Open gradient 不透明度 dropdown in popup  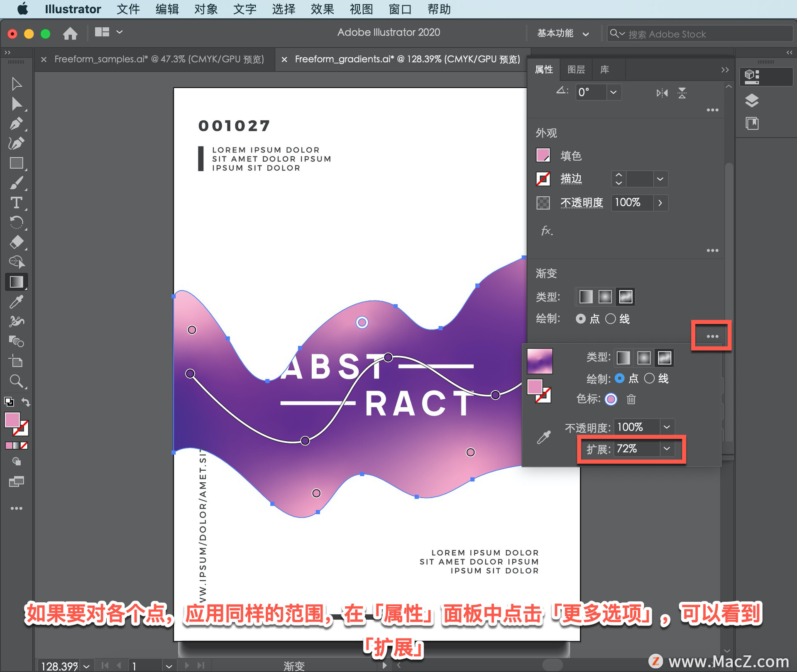tap(667, 427)
